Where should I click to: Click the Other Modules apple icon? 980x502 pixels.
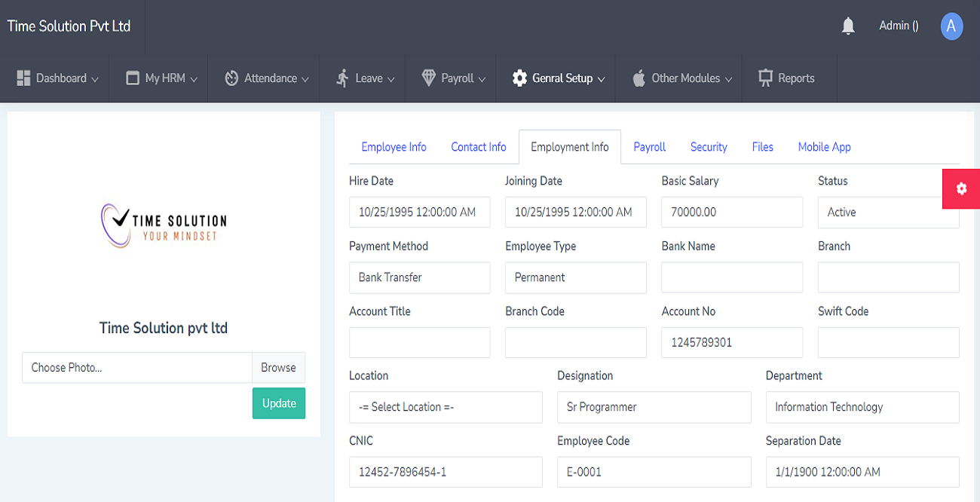(639, 78)
